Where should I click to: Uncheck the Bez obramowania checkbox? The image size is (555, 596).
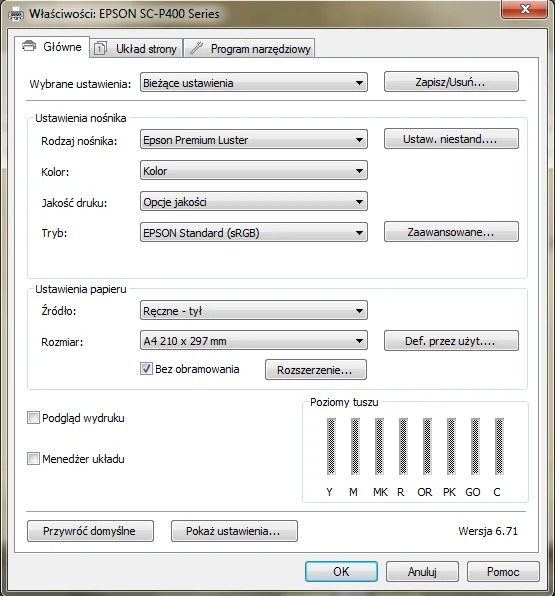(146, 369)
